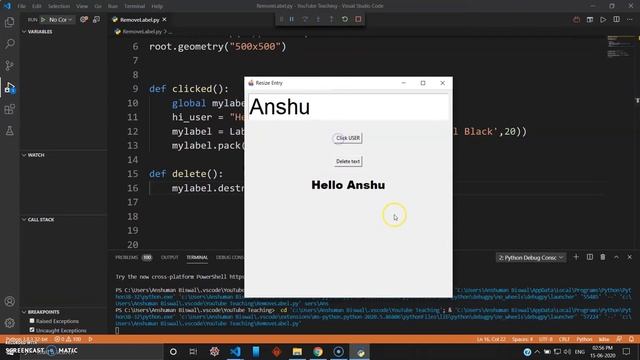Image resolution: width=640 pixels, height=360 pixels.
Task: Open editor More Actions ellipsis
Action: tap(630, 20)
